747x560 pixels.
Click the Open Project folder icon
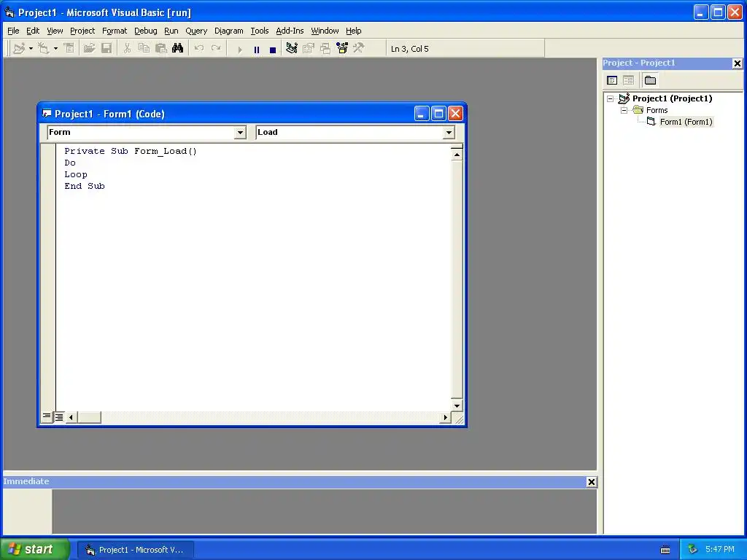coord(89,49)
